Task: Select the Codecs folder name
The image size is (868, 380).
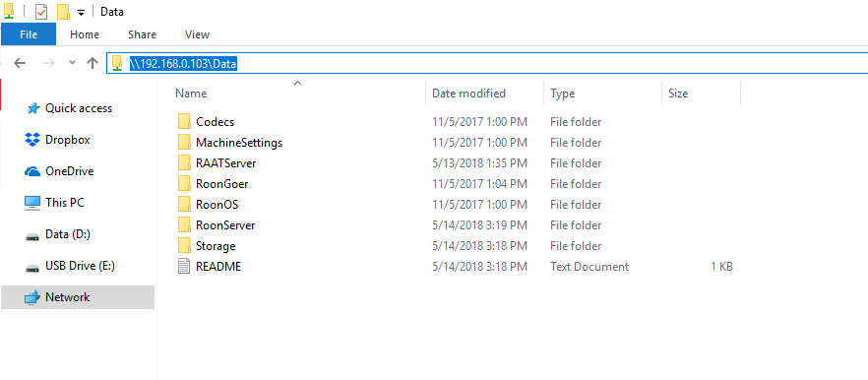Action: tap(216, 122)
